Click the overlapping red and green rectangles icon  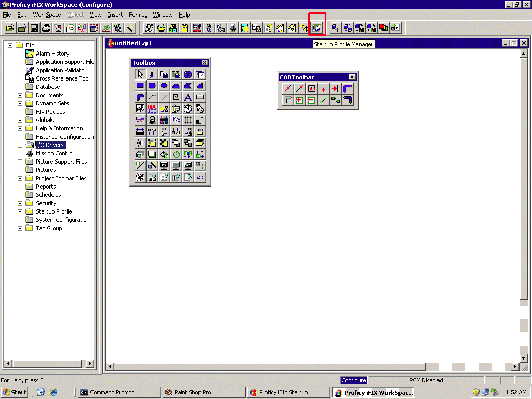383,28
